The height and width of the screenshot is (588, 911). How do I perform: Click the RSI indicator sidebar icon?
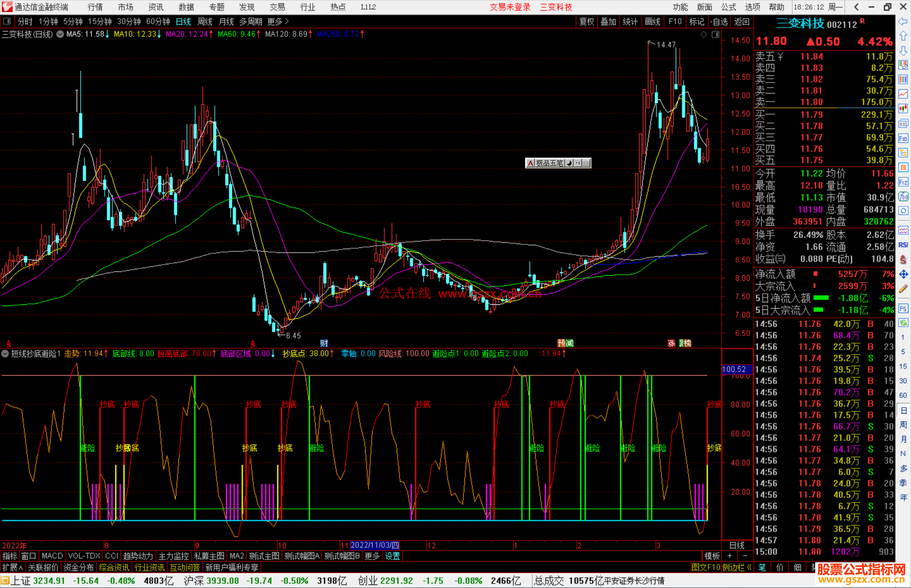point(903,245)
